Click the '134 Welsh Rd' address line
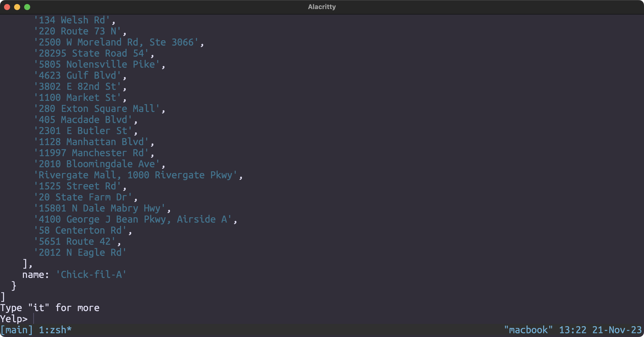 coord(72,20)
